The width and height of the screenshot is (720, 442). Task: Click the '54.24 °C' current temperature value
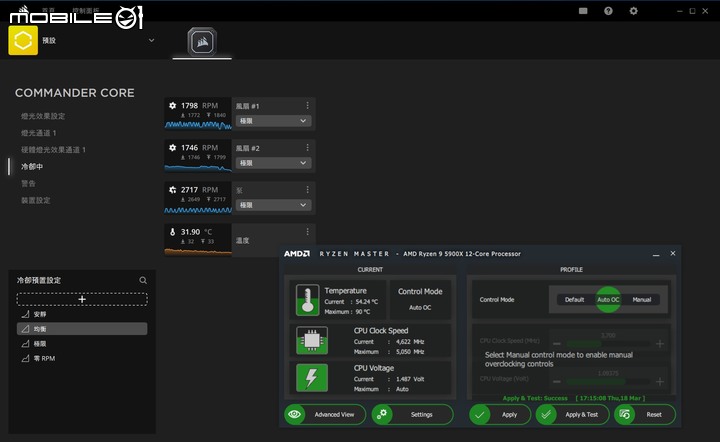pyautogui.click(x=367, y=302)
